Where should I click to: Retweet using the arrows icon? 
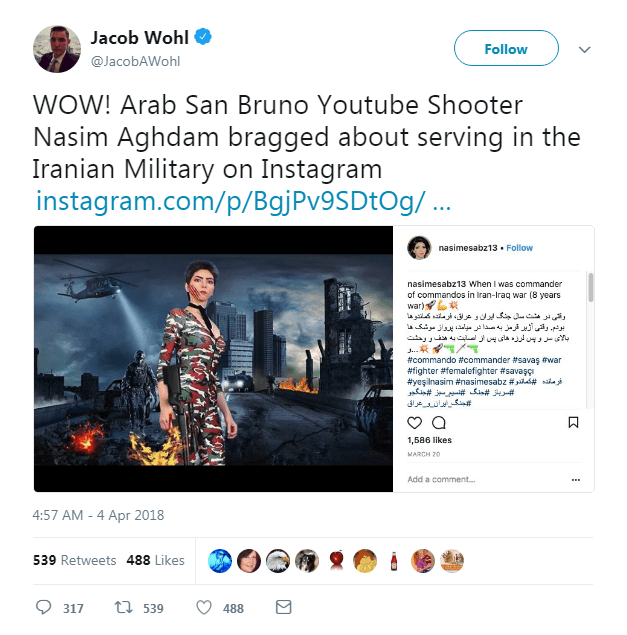point(123,607)
